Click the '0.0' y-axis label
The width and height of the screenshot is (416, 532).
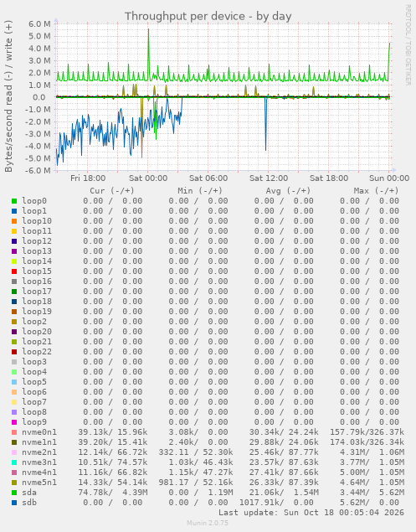39,97
